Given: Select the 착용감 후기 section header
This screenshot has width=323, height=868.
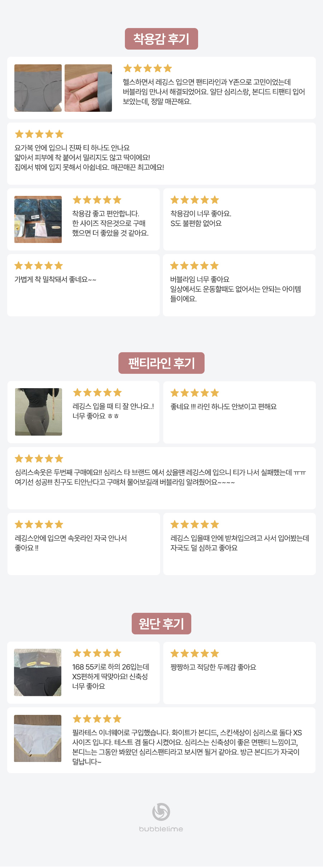Looking at the screenshot, I should point(161,39).
